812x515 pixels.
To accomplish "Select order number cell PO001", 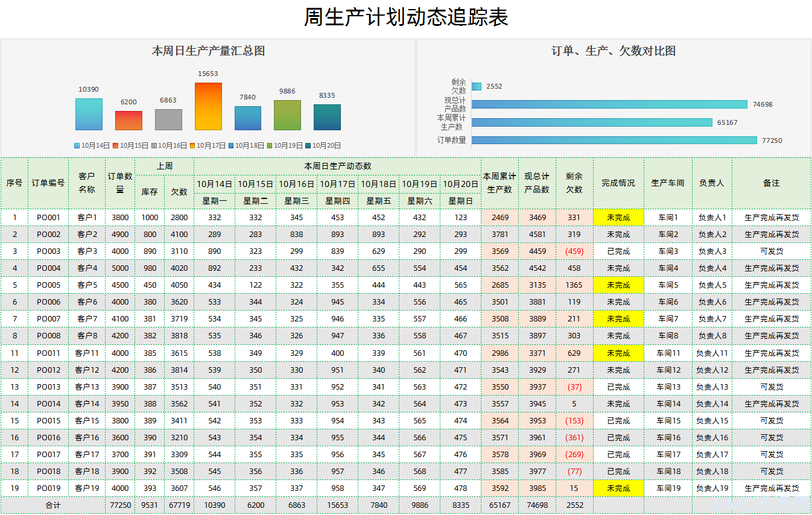I will tap(48, 218).
